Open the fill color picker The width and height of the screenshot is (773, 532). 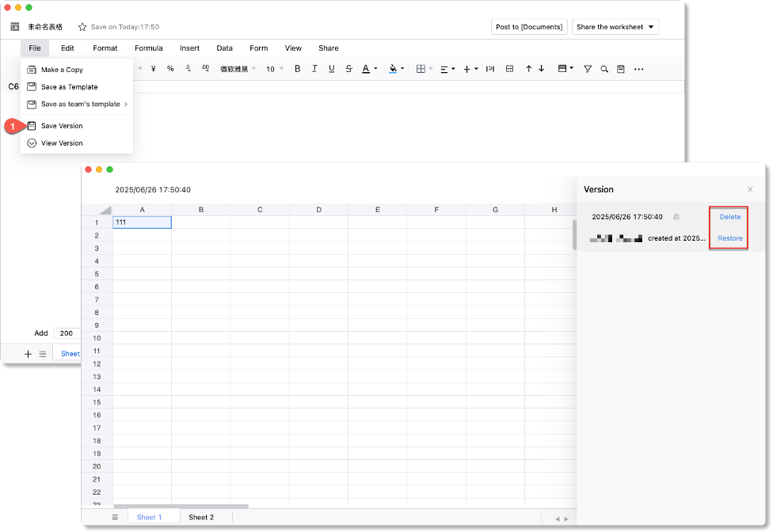[395, 69]
